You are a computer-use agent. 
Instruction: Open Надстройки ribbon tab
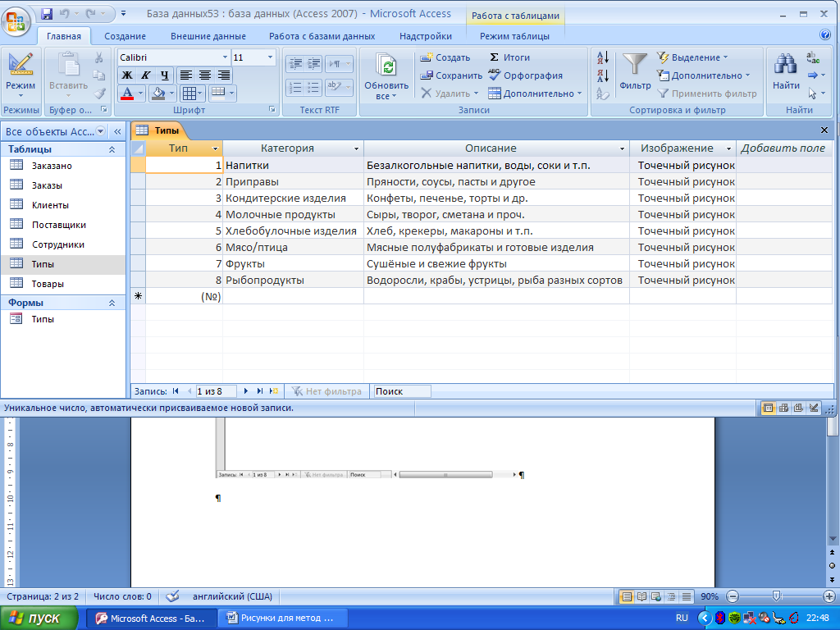point(426,36)
